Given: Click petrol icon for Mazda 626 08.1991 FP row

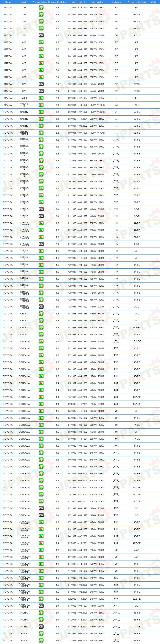Looking at the screenshot, I should (41, 43).
